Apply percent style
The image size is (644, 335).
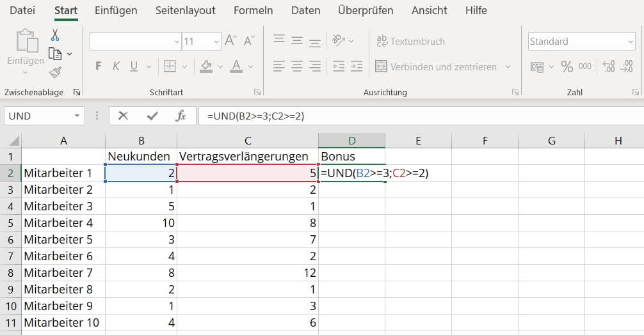click(x=567, y=66)
